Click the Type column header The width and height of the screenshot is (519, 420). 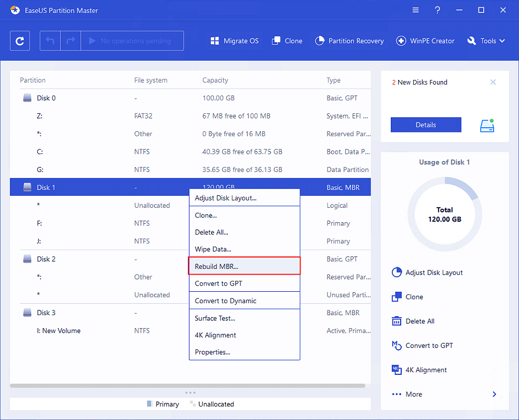click(x=333, y=80)
